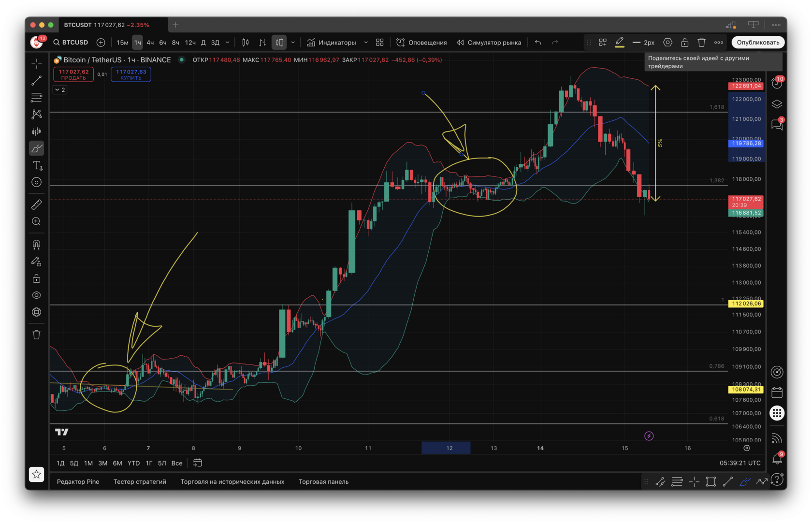The image size is (812, 523).
Task: Open drawing templates in floating toolbar
Action: pos(603,43)
